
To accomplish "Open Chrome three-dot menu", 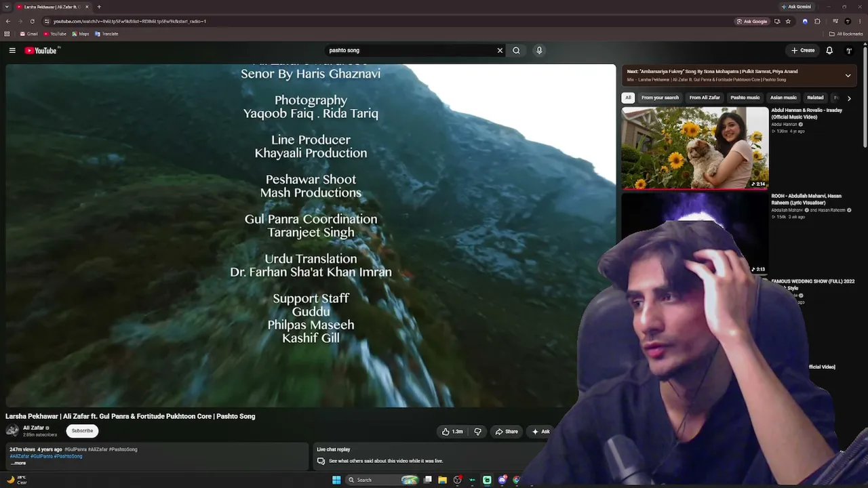I will [x=859, y=21].
